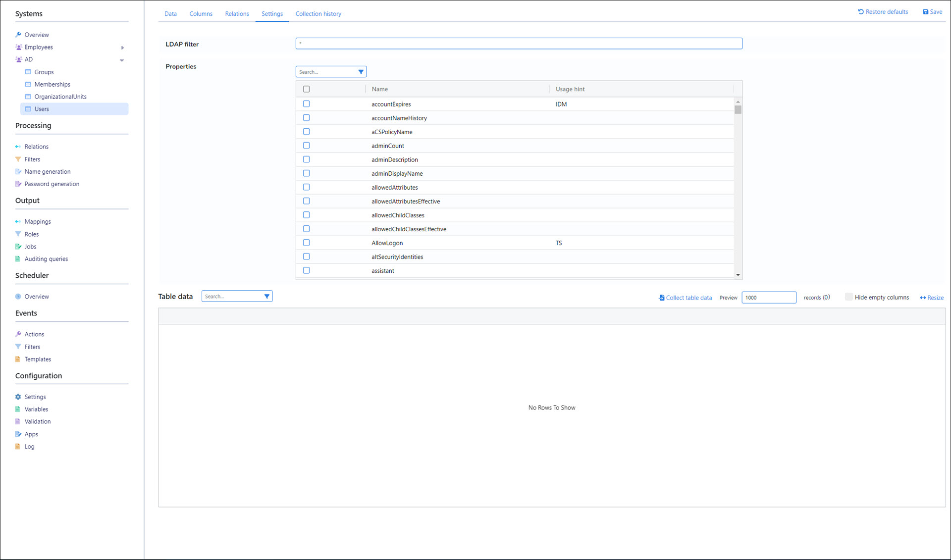Click the Resize arrows icon

click(923, 298)
